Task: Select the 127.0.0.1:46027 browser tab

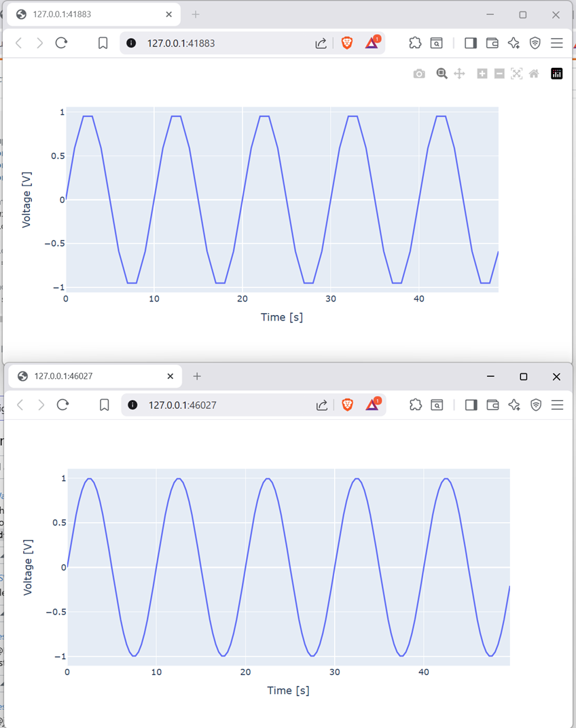Action: coord(88,376)
